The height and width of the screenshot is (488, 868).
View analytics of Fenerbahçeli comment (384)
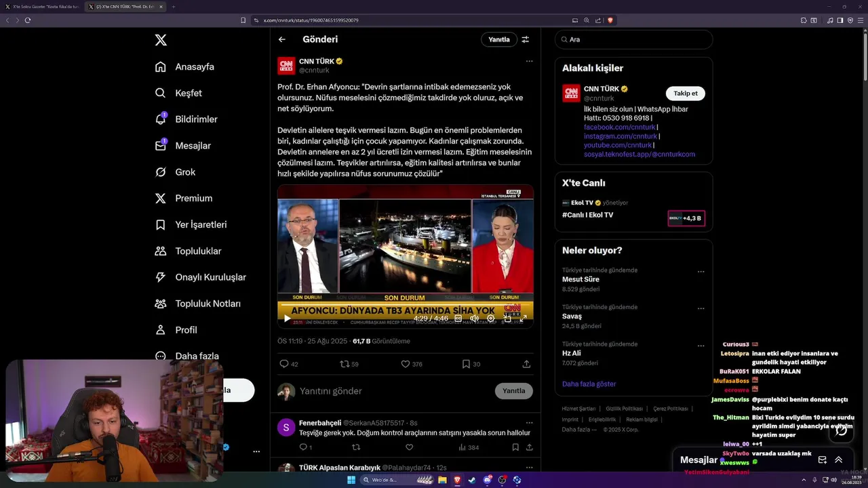click(x=469, y=447)
